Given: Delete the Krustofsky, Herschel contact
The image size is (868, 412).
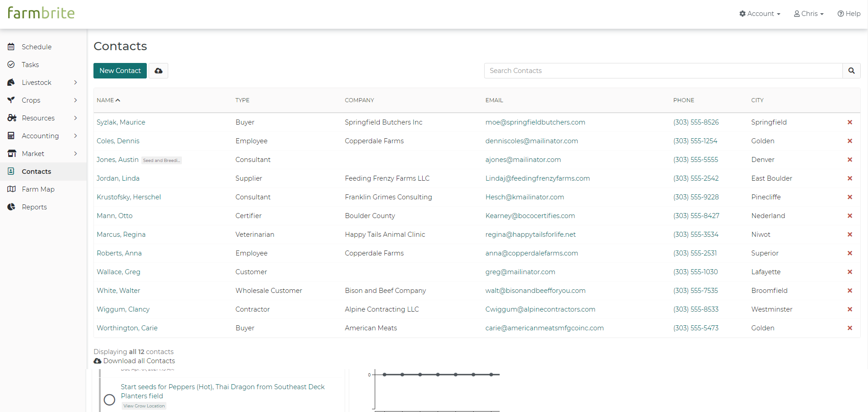Looking at the screenshot, I should coord(850,197).
